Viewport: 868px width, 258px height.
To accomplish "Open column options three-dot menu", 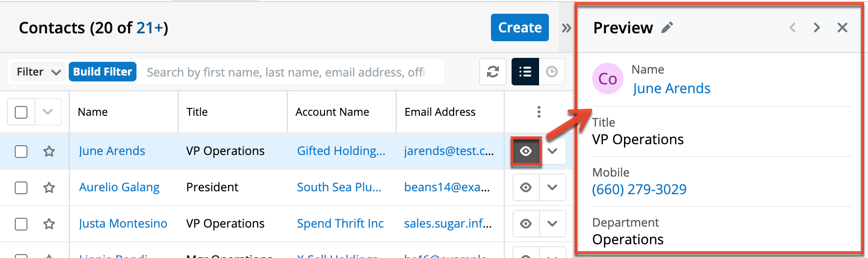I will click(539, 112).
